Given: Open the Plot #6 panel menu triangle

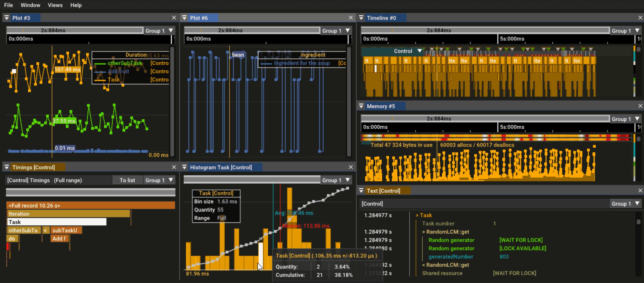Looking at the screenshot, I should [184, 18].
